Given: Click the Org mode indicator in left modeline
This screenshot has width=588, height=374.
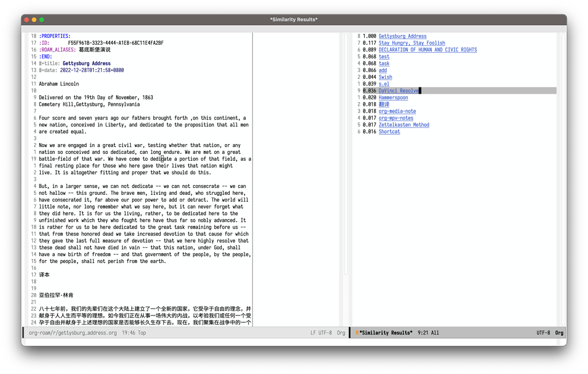Looking at the screenshot, I should tap(341, 332).
